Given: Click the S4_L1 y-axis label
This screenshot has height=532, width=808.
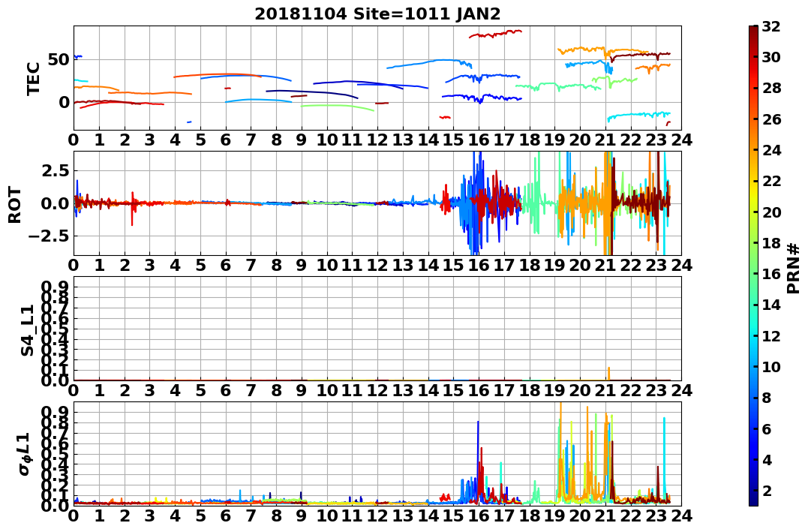Looking at the screenshot, I should tap(27, 330).
